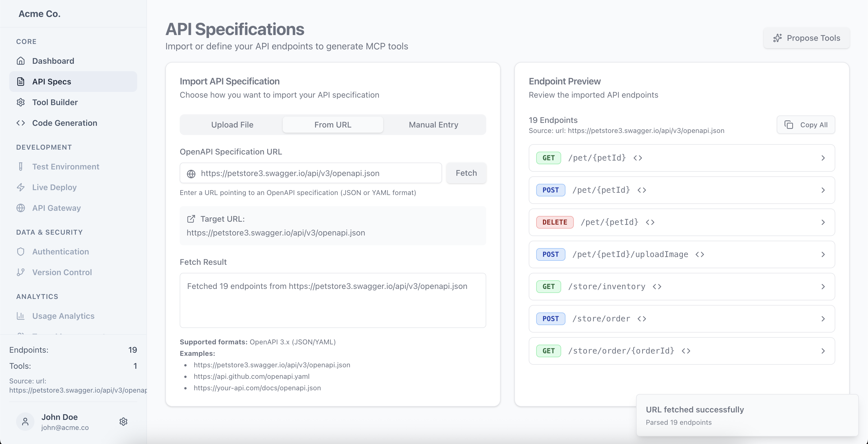Go to Dashboard in the sidebar
Image resolution: width=868 pixels, height=444 pixels.
point(53,61)
